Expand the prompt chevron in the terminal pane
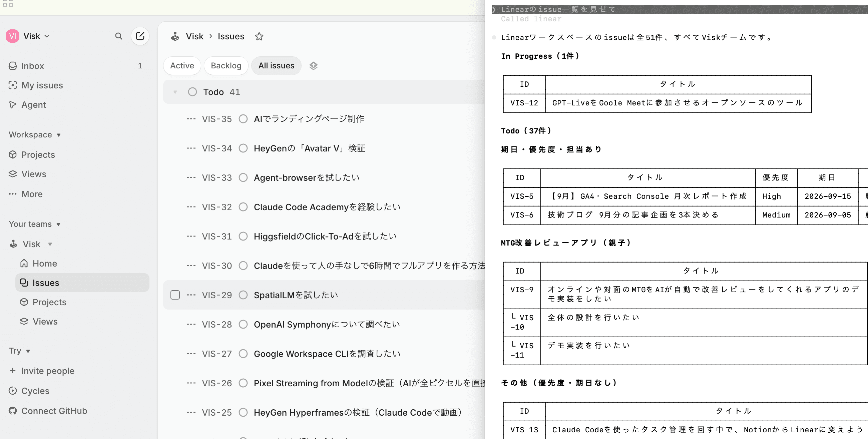868x439 pixels. tap(494, 9)
